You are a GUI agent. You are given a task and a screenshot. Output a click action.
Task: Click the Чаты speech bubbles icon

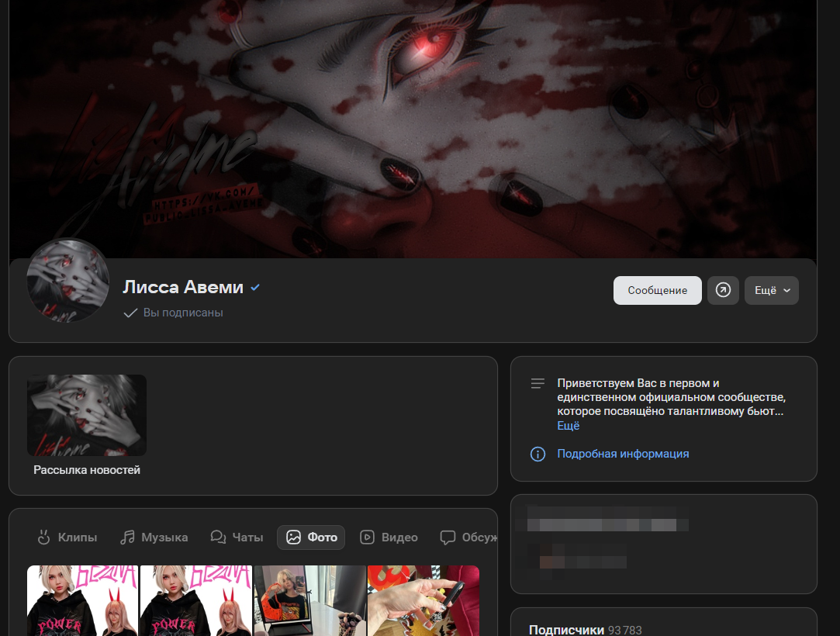[x=218, y=537]
